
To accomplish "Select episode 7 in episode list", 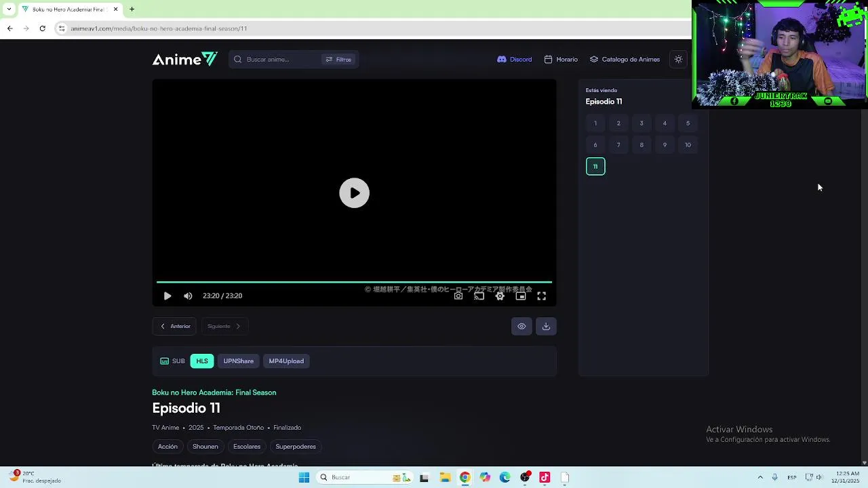I will point(618,145).
